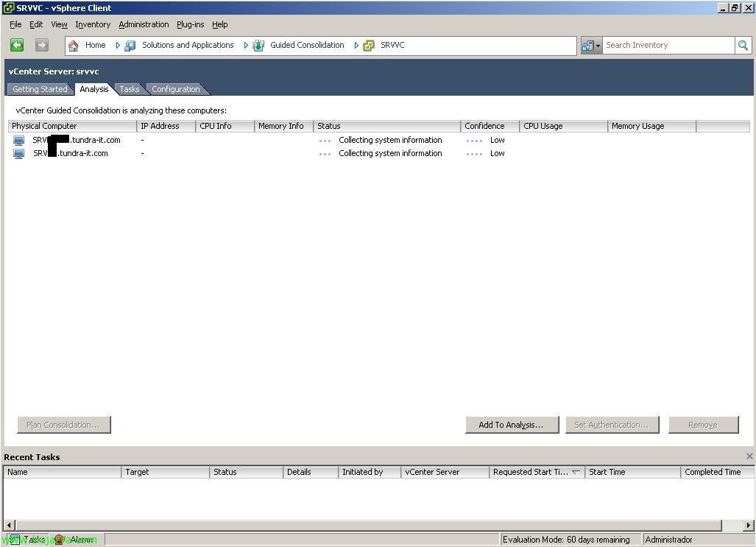756x547 pixels.
Task: Click the Guided Consolidation breadcrumb
Action: [307, 45]
